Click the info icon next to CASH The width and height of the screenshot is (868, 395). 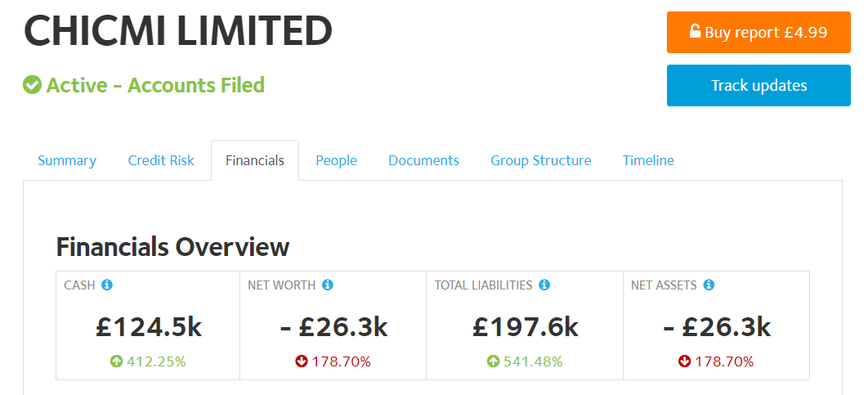(107, 285)
